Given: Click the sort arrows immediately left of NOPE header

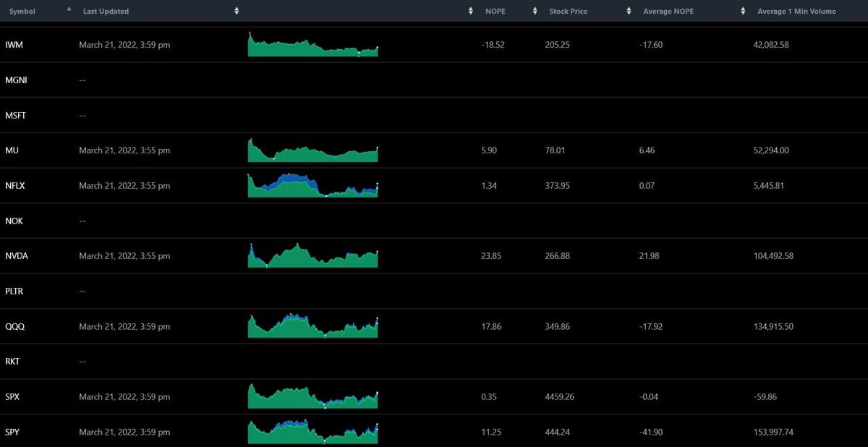Looking at the screenshot, I should tap(472, 12).
